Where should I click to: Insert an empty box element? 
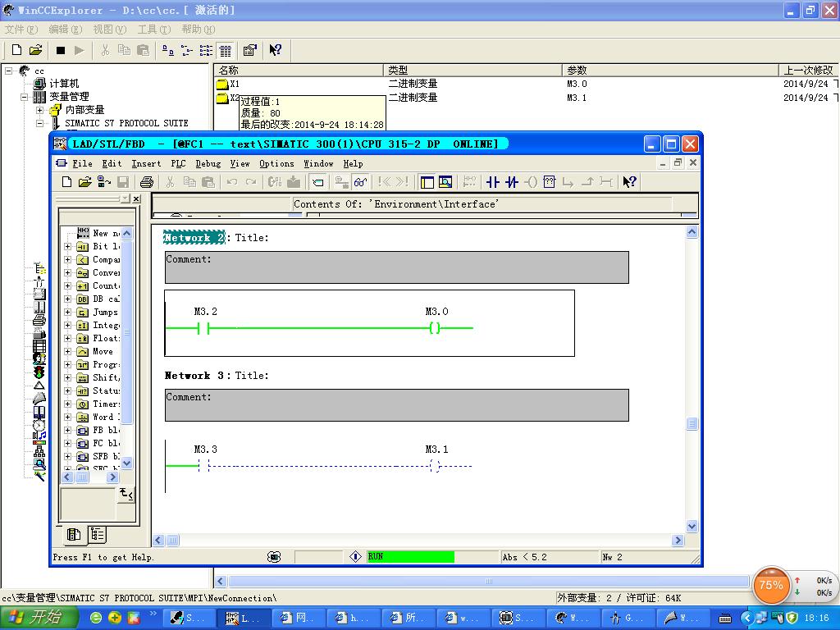coord(549,182)
